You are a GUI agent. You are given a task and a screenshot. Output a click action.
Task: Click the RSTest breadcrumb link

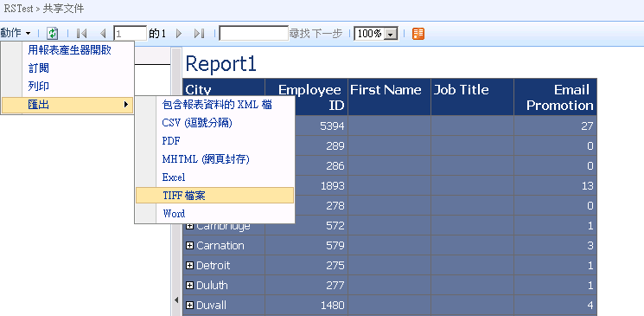coord(18,9)
